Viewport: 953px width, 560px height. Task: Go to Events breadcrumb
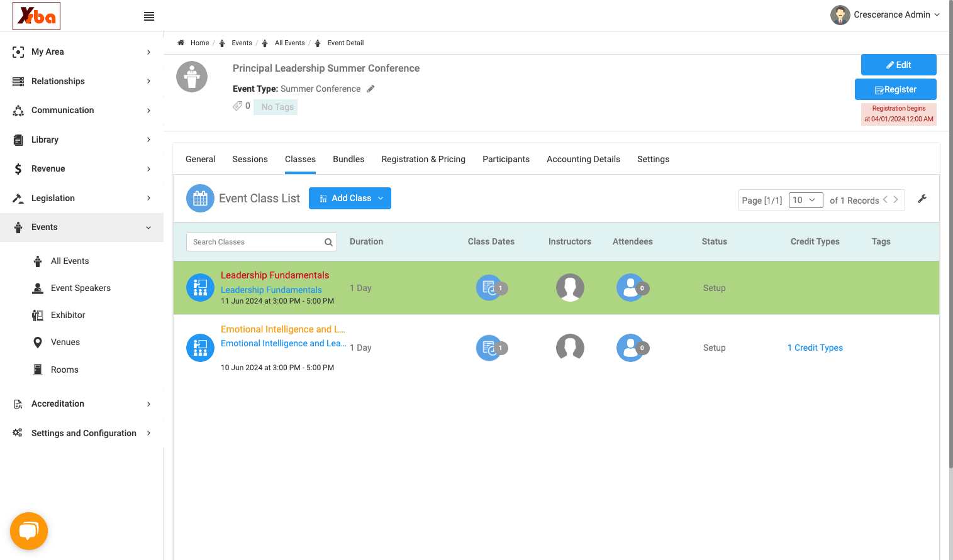pos(242,43)
